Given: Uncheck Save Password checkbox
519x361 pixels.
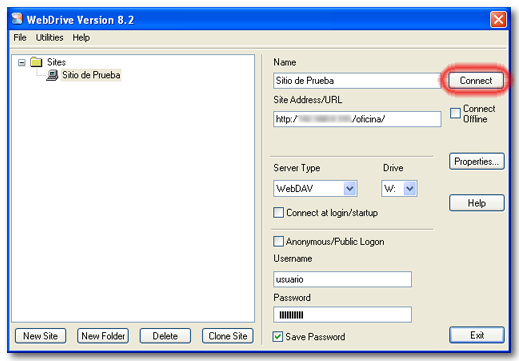Looking at the screenshot, I should [x=277, y=336].
